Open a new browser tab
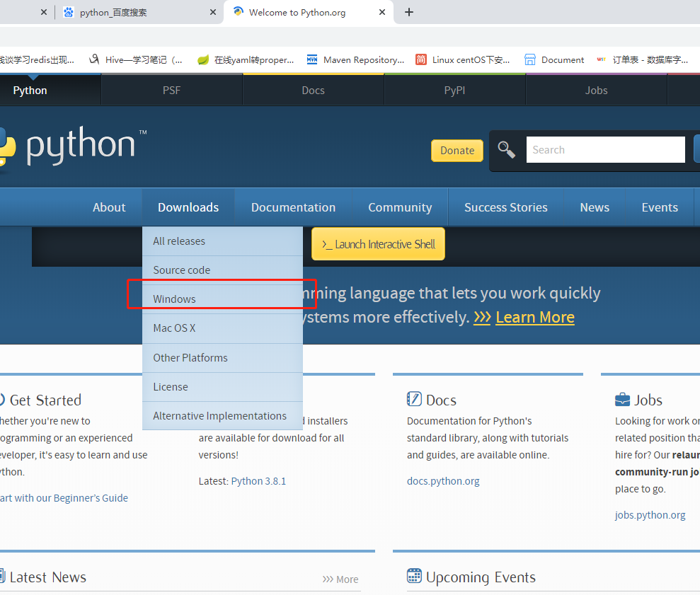The width and height of the screenshot is (700, 595). [409, 12]
